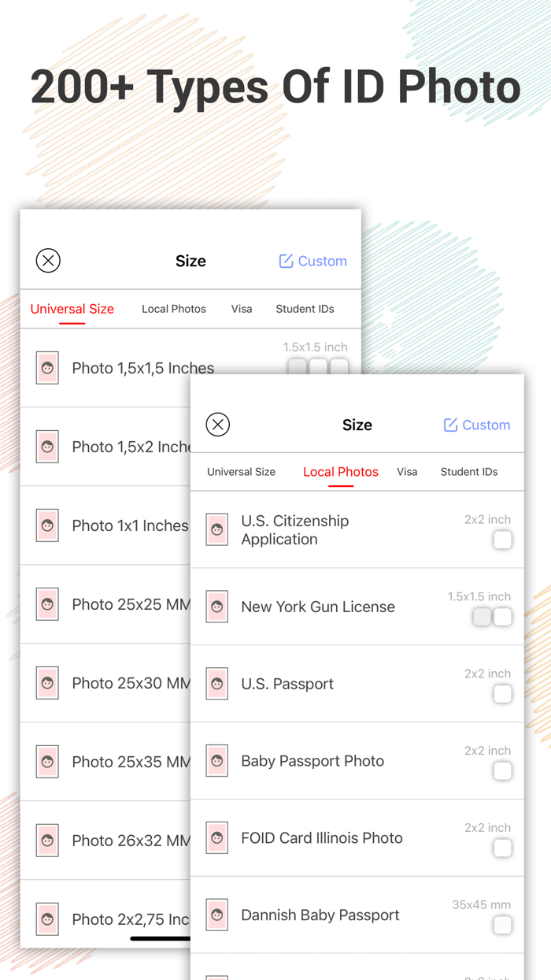Close the back Size panel with X icon

pos(48,261)
